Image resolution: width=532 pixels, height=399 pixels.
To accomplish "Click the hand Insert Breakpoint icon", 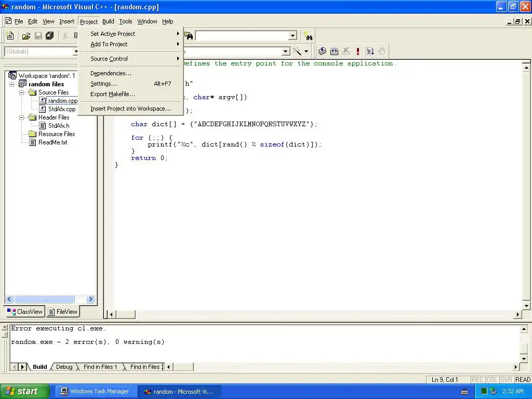I will [382, 51].
